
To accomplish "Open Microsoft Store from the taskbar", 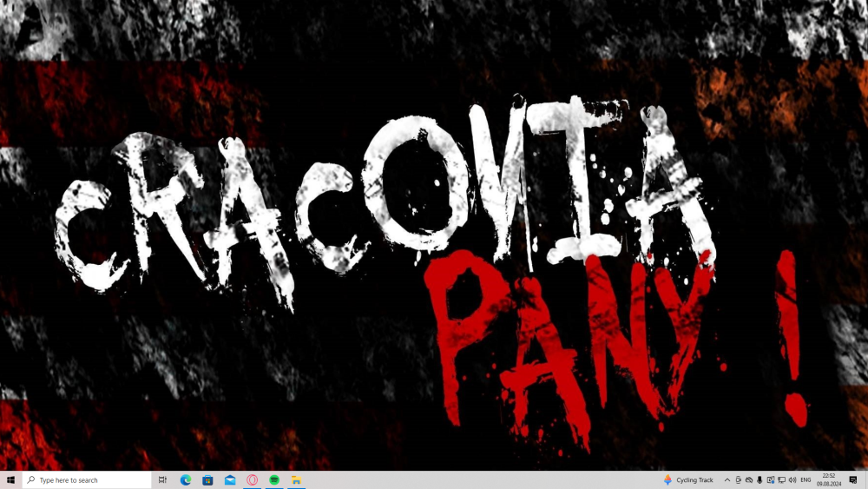I will (x=207, y=480).
